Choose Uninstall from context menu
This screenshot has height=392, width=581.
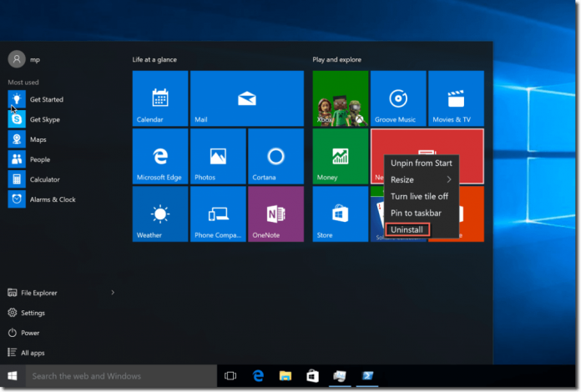pos(407,229)
